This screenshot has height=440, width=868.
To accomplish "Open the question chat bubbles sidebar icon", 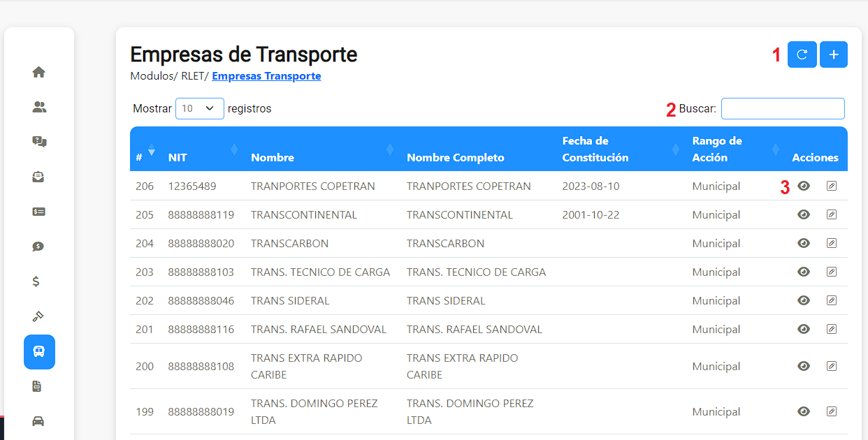I will point(39,142).
